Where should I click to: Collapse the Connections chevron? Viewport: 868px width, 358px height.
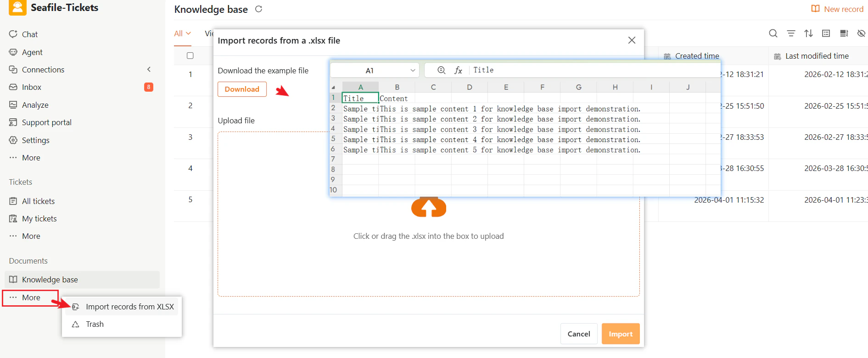149,70
